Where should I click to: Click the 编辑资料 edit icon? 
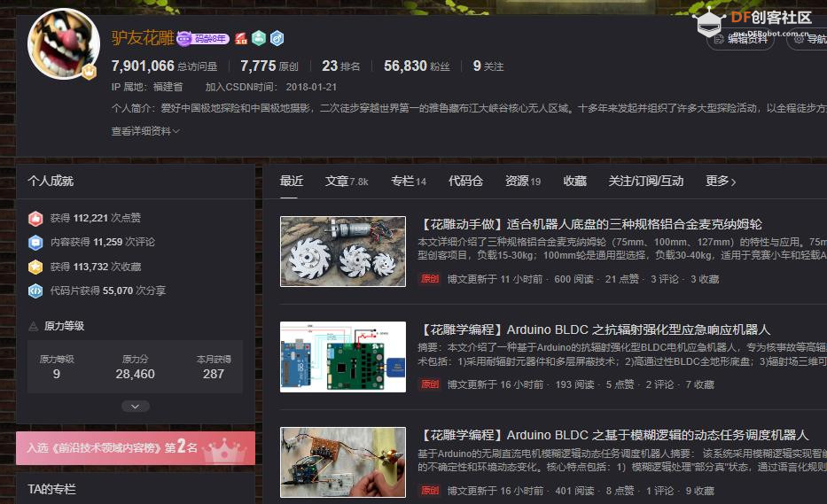[x=719, y=39]
